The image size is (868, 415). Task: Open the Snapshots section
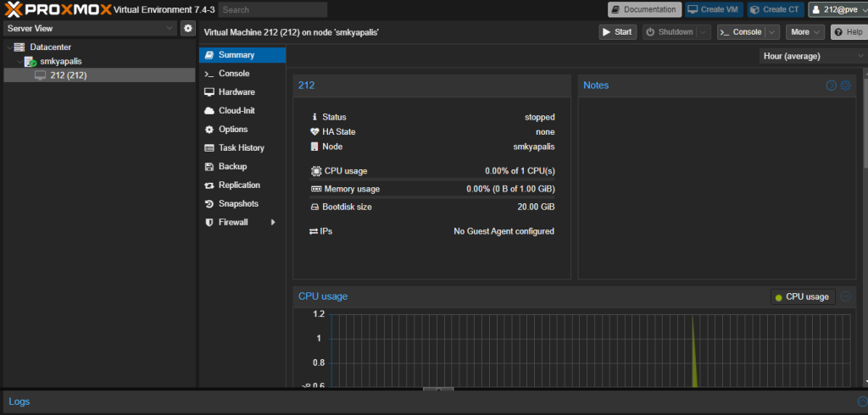click(237, 204)
